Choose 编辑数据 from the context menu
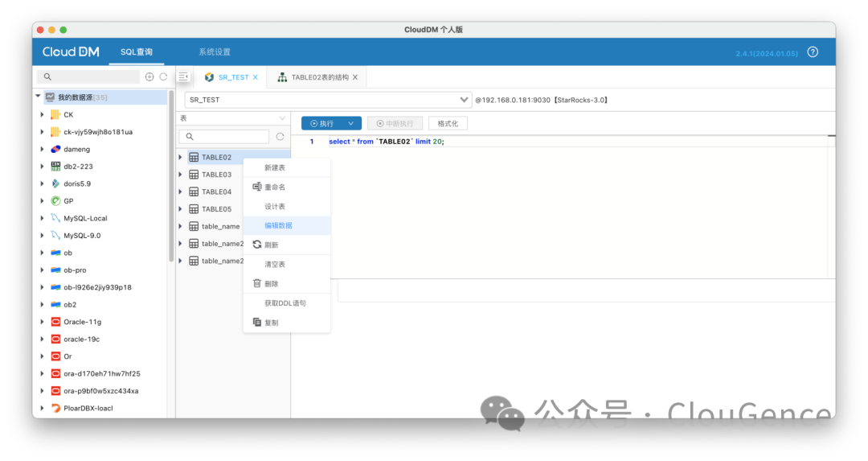Screen dimensions: 868x461 [287, 225]
